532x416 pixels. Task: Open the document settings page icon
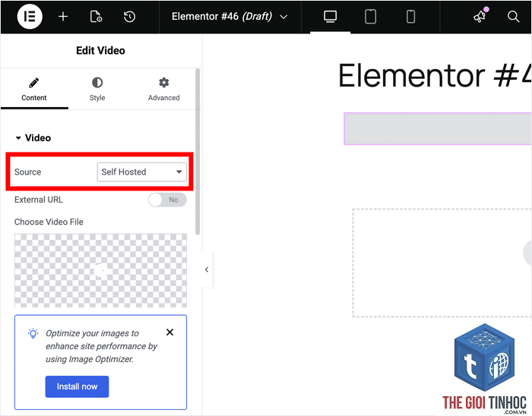click(96, 17)
